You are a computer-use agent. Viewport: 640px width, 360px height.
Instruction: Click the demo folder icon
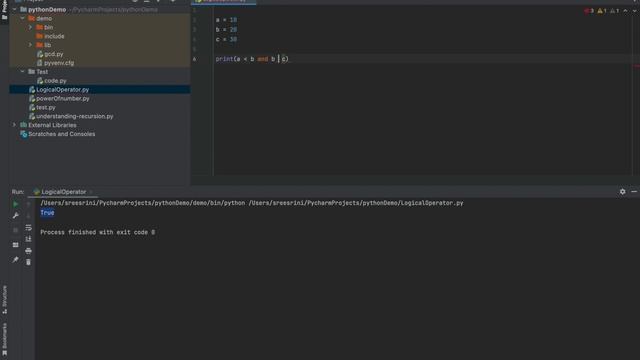31,18
